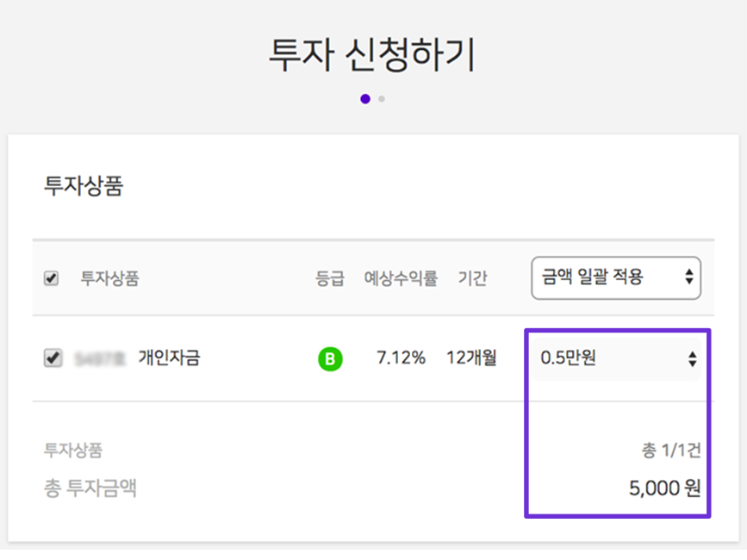The image size is (747, 560).
Task: Click the 투자 신청하기 page title
Action: (x=373, y=56)
